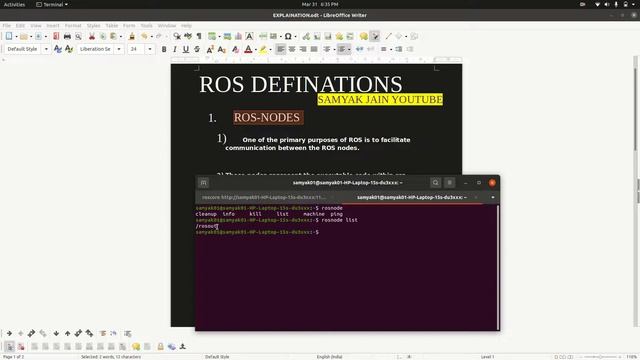Open the Insert menu
Screen dimensions: 640x360
pyautogui.click(x=53, y=25)
